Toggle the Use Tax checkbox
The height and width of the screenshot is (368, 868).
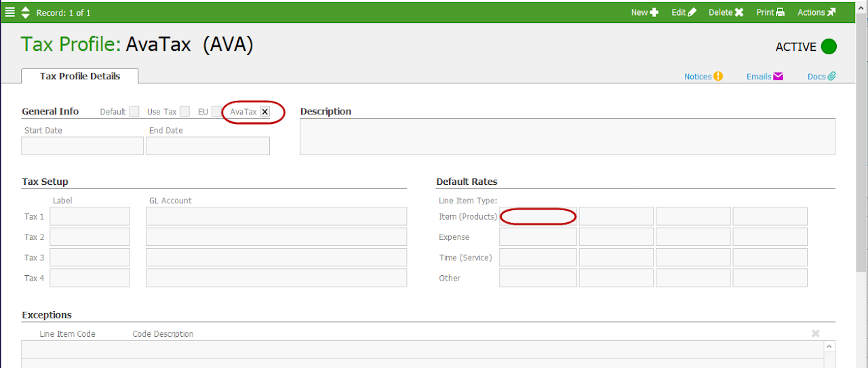184,112
